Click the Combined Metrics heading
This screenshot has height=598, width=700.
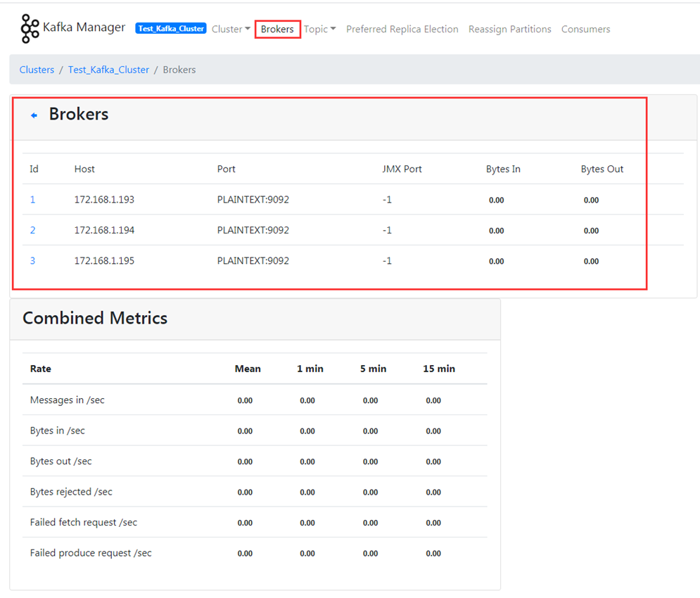click(x=95, y=318)
